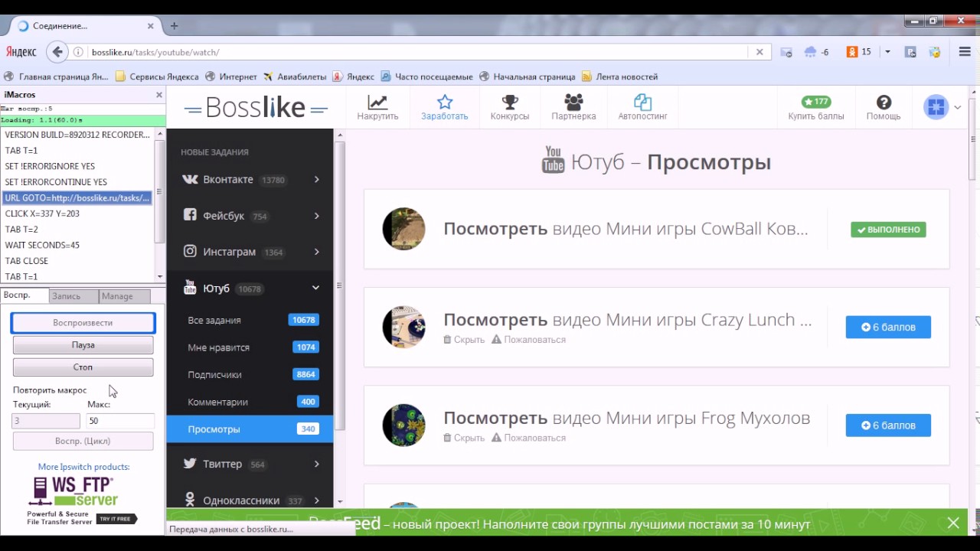Click the Вконтакте logo icon in sidebar
980x551 pixels.
pos(190,179)
